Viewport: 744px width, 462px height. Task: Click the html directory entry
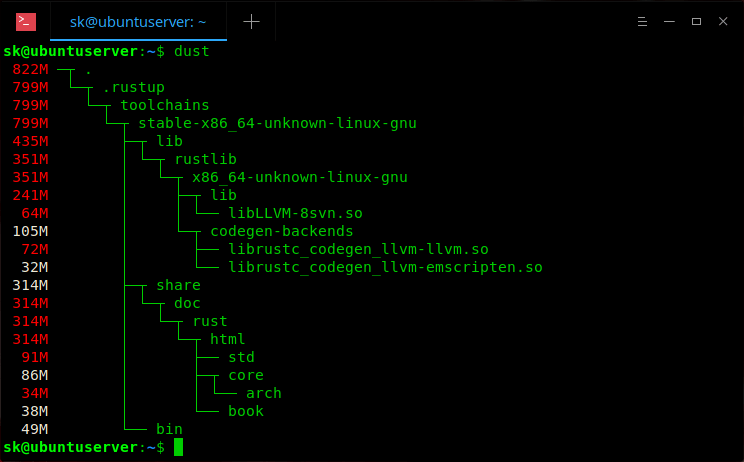[x=227, y=339]
